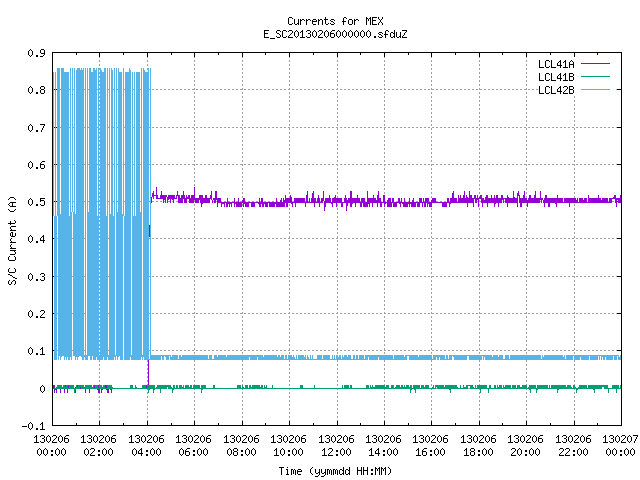
Task: Click the x-axis tick 130206 14:00
Action: [x=383, y=445]
